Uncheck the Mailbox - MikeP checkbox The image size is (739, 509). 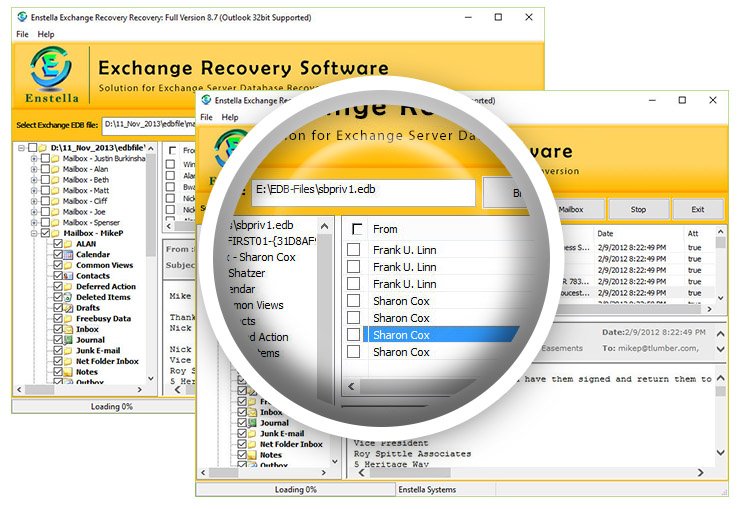pyautogui.click(x=45, y=233)
